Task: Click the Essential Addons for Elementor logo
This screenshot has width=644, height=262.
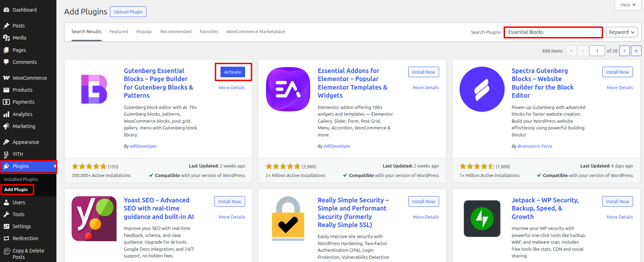Action: coord(288,89)
